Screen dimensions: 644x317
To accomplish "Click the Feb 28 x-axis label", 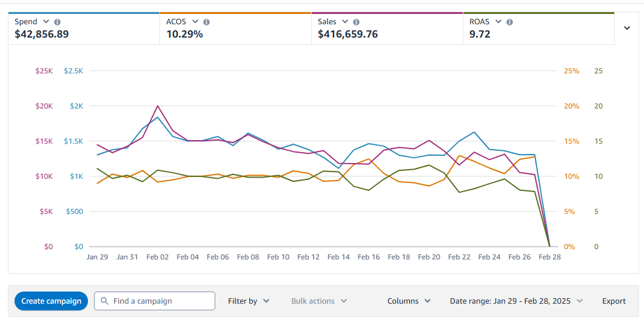I will coord(549,257).
